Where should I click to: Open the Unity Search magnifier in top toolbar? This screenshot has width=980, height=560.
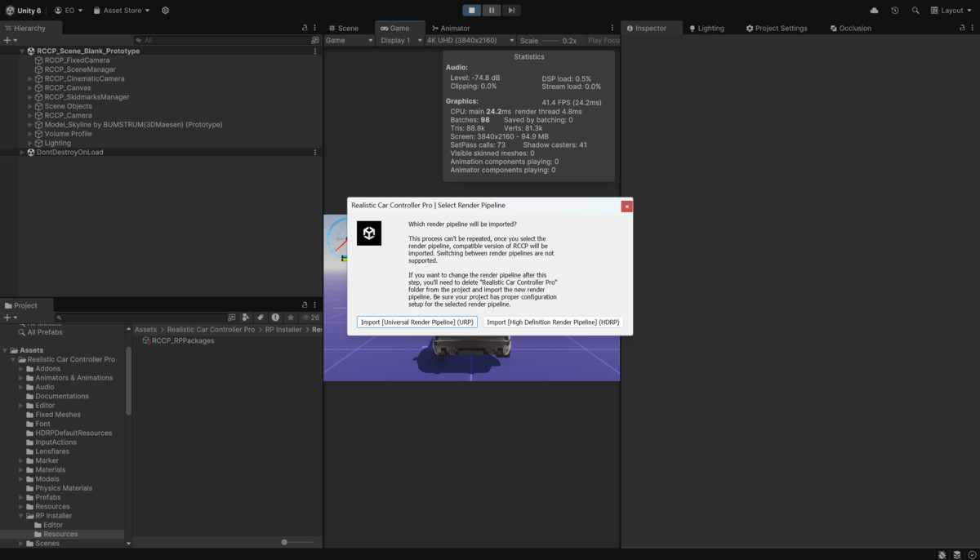[x=915, y=11]
